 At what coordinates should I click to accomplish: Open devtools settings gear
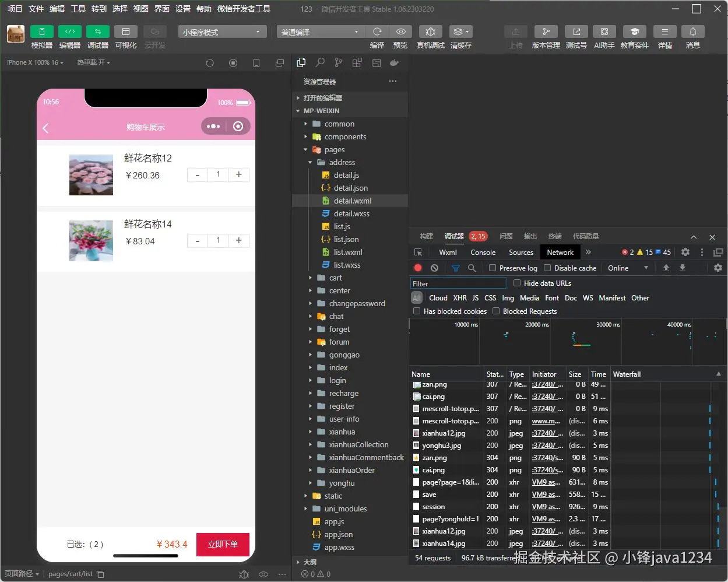click(x=685, y=252)
